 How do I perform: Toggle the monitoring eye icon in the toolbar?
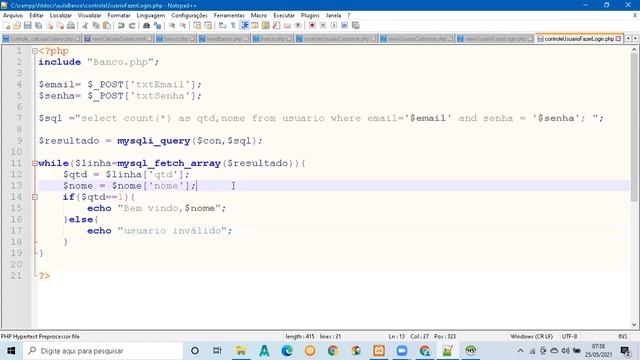click(298, 25)
